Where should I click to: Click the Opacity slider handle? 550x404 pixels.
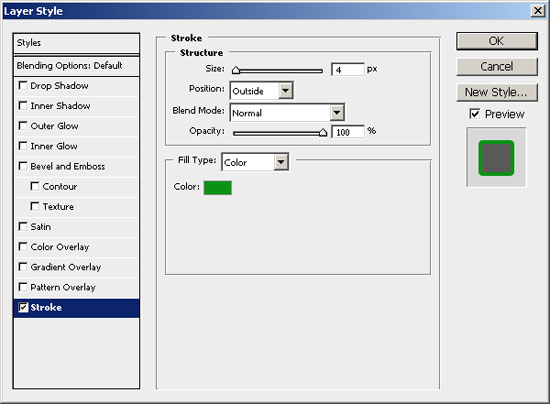323,132
